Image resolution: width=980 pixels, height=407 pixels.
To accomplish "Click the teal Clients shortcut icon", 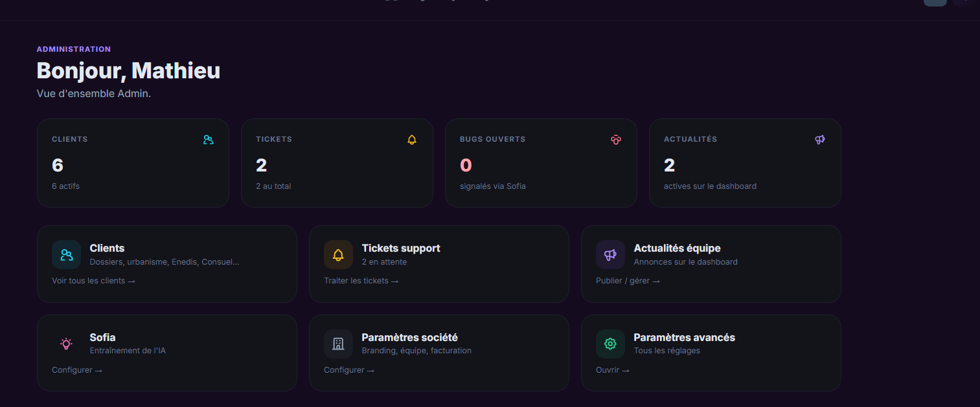I will click(66, 255).
